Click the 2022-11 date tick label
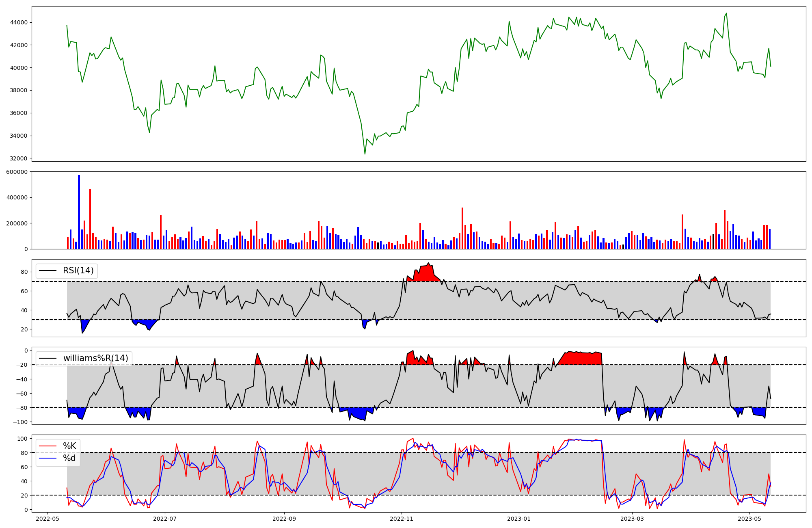Screen dimensions: 812x528 [x=402, y=519]
